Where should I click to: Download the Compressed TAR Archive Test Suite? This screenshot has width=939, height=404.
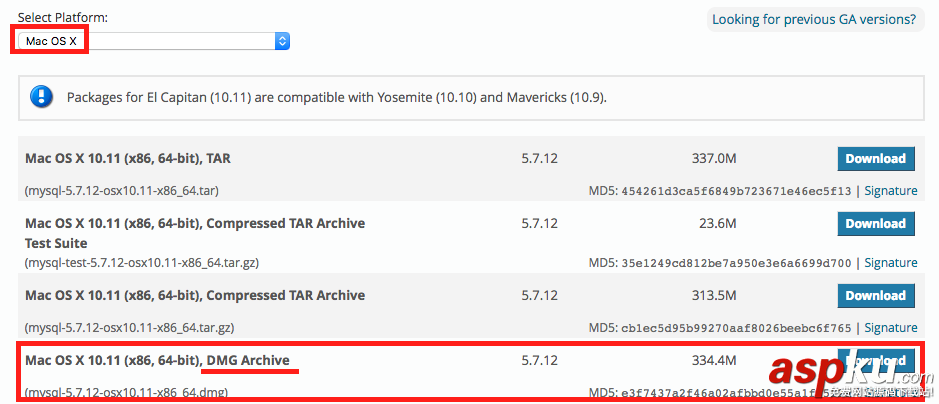tap(876, 224)
